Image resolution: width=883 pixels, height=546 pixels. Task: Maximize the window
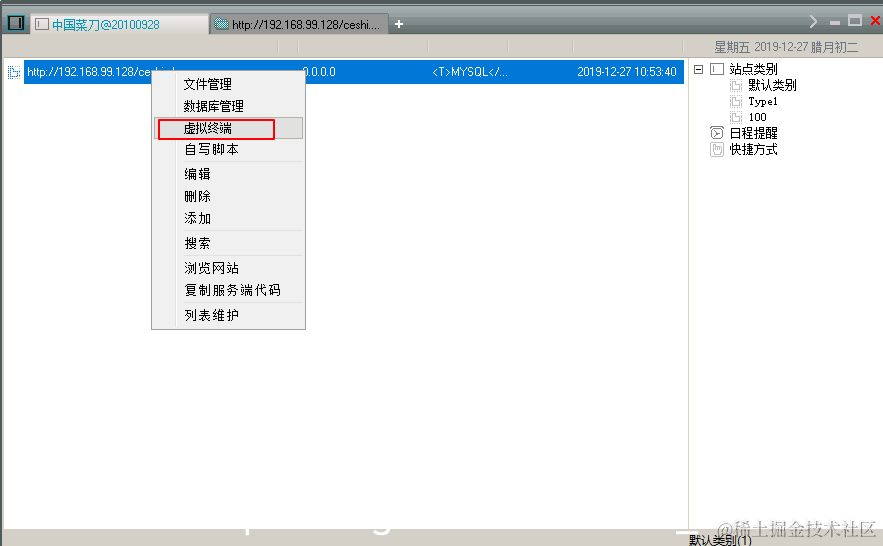(855, 21)
